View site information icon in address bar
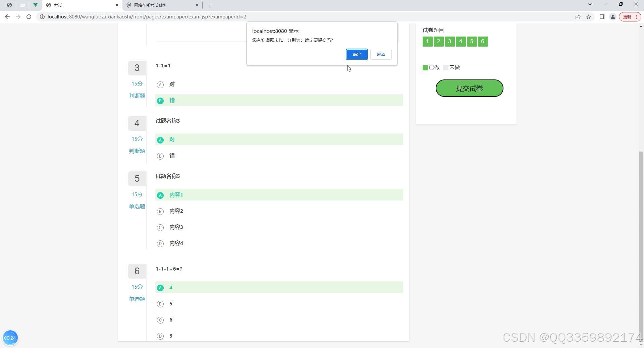Viewport: 644px width, 348px height. pyautogui.click(x=42, y=17)
